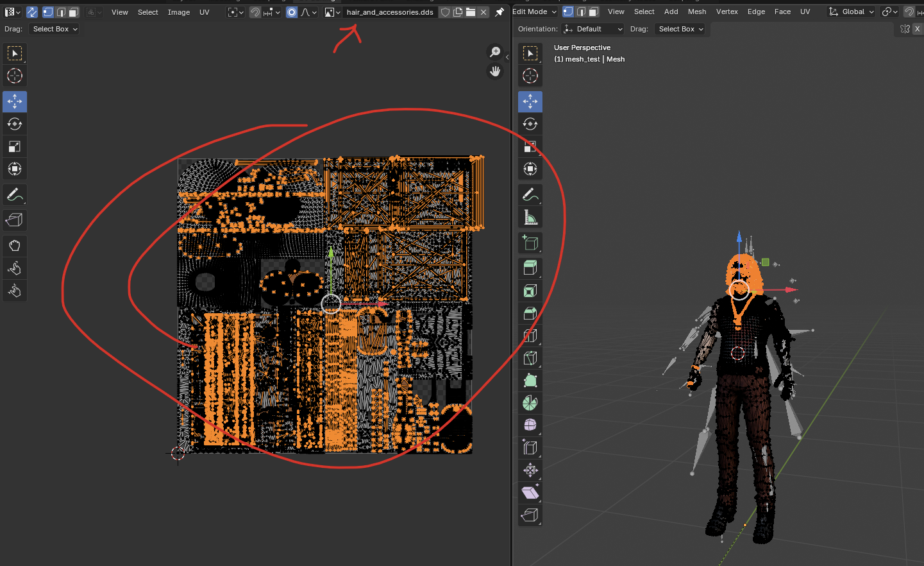
Task: Toggle proportional editing in UV editor
Action: (292, 12)
